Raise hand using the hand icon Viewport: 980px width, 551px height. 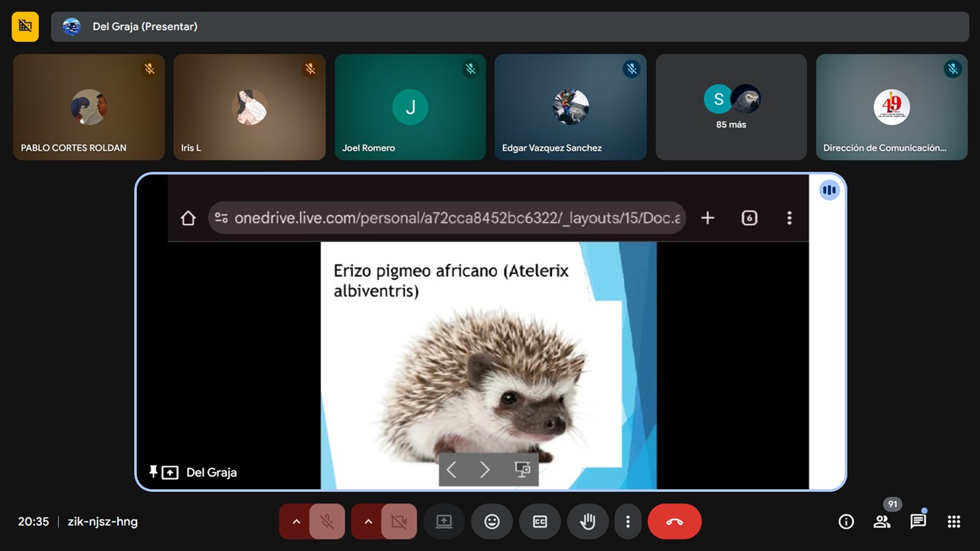[587, 522]
